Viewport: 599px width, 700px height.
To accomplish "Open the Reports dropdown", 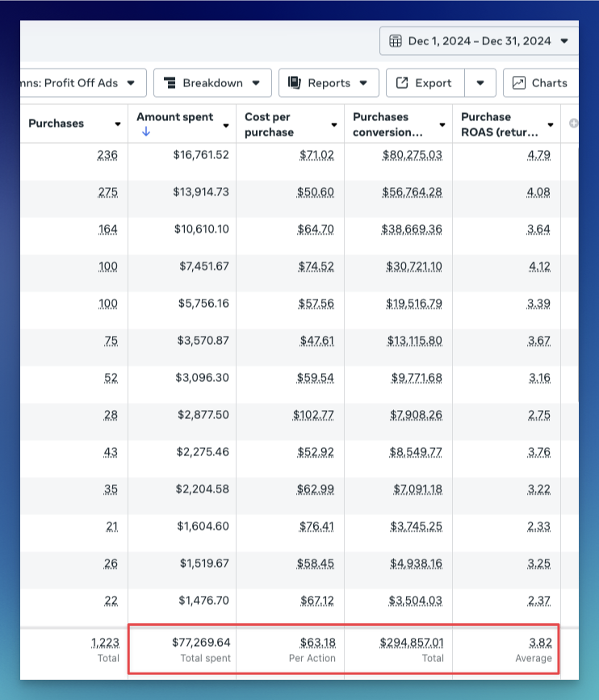I will pyautogui.click(x=329, y=83).
